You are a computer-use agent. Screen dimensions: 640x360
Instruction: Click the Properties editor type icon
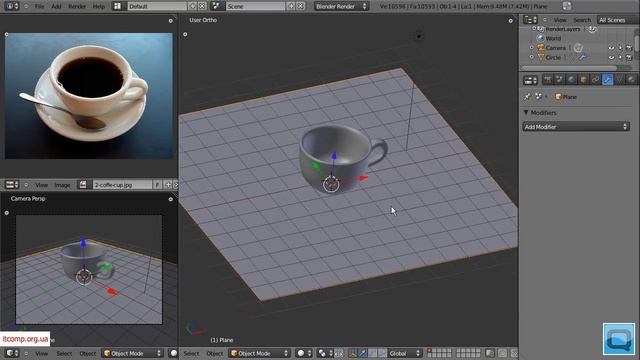tap(530, 80)
